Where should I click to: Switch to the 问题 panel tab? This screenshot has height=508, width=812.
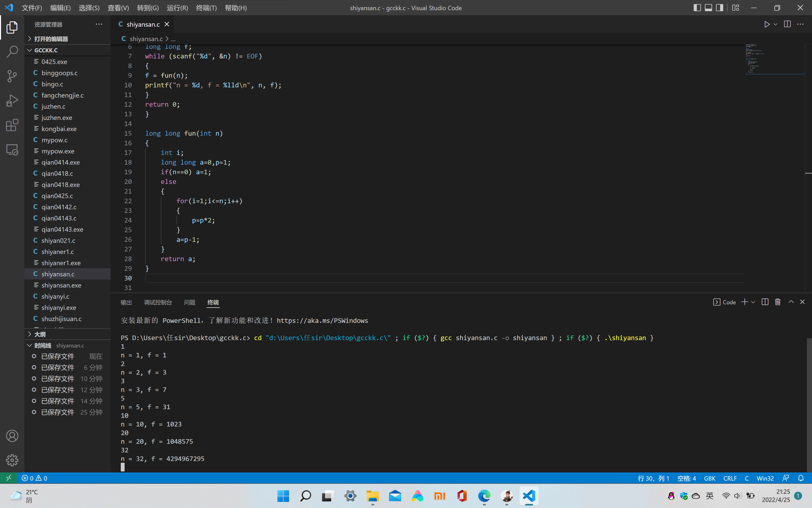190,302
